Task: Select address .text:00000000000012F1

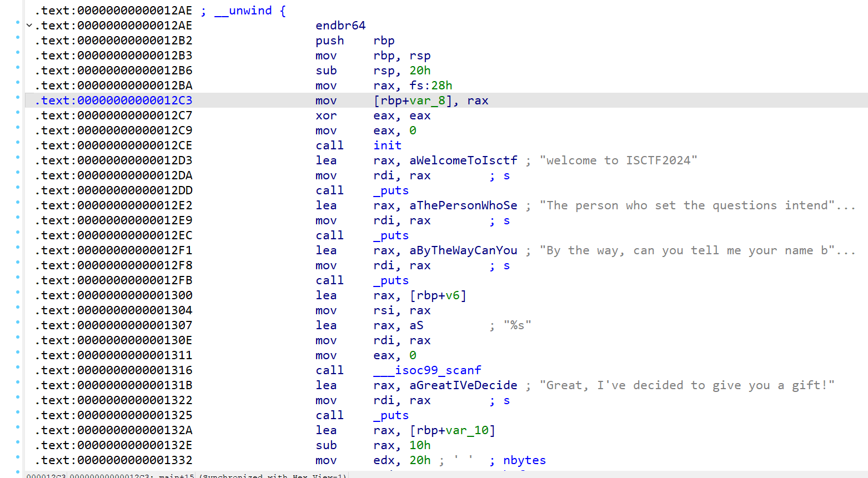Action: [x=113, y=250]
